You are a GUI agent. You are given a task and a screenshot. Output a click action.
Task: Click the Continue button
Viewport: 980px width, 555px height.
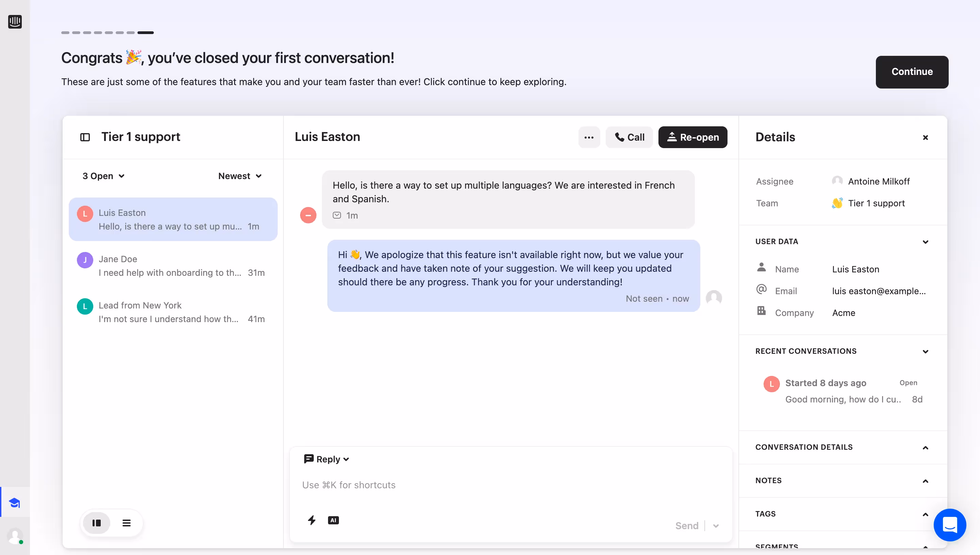(912, 72)
